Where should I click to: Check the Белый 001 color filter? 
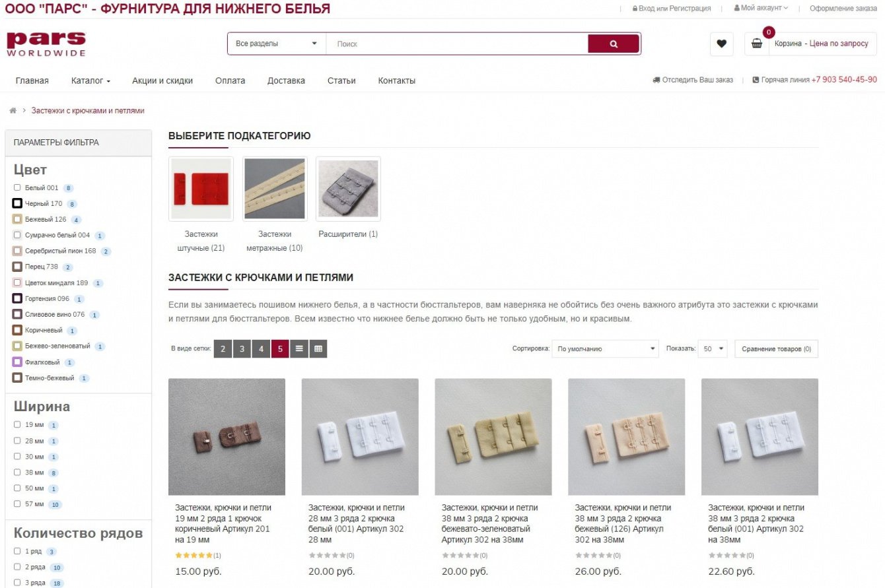pos(17,187)
